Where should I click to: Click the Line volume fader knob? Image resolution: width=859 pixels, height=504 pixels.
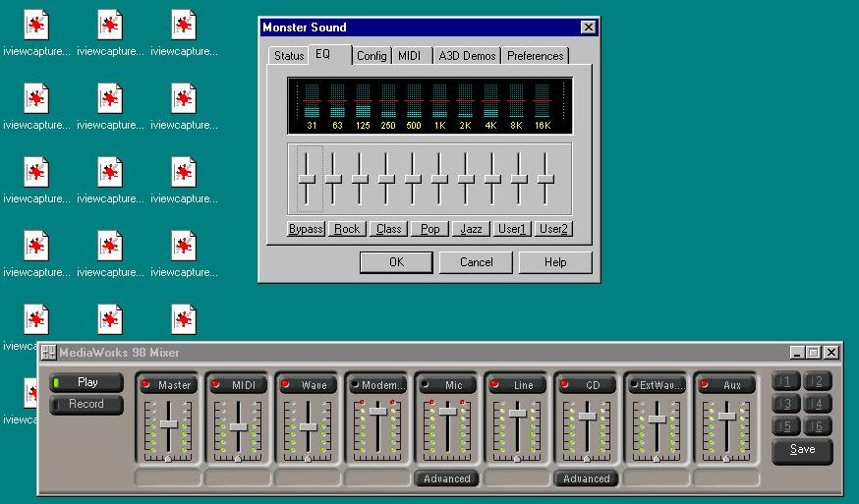pos(517,414)
